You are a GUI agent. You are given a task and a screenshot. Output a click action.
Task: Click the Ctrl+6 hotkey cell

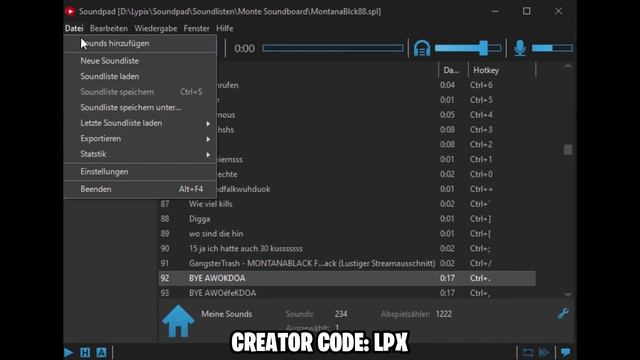[481, 85]
